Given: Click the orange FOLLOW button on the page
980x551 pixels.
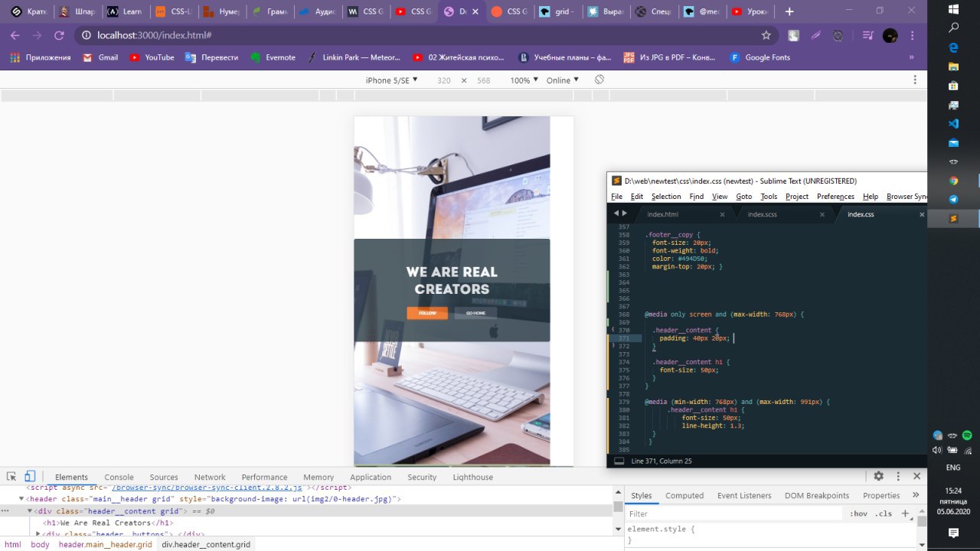Looking at the screenshot, I should point(427,313).
